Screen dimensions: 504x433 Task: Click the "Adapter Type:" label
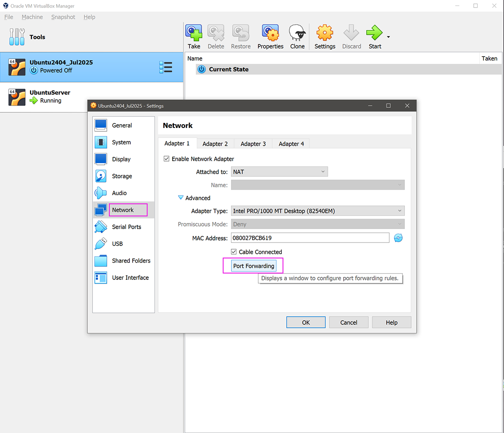[x=210, y=211]
